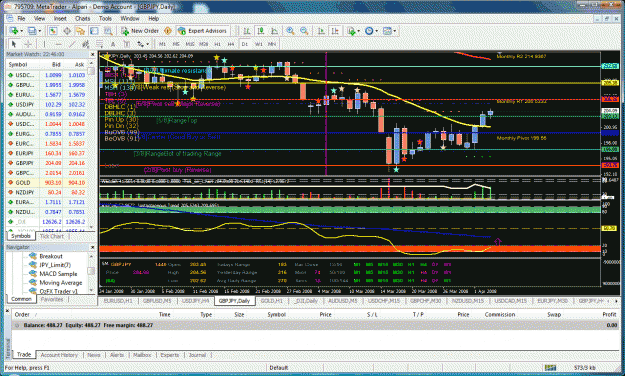Toggle the Chart Shift icon
Viewport: 625px width, 376px height.
pyautogui.click(x=335, y=31)
